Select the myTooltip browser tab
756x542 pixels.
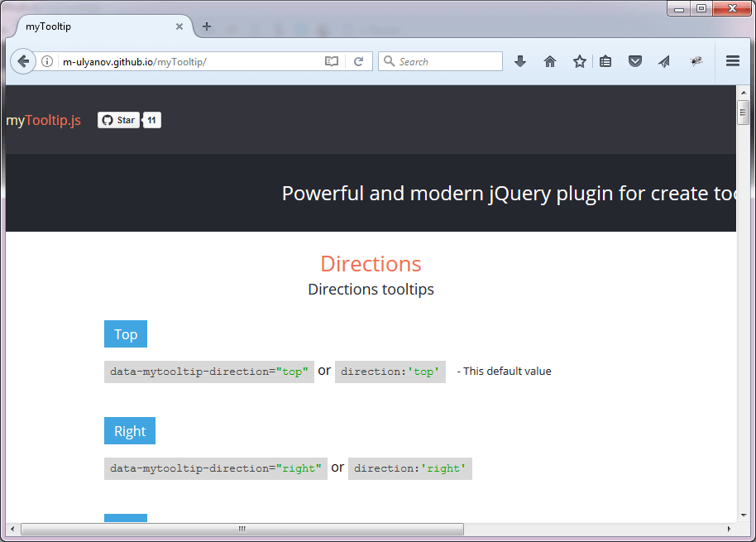(102, 26)
